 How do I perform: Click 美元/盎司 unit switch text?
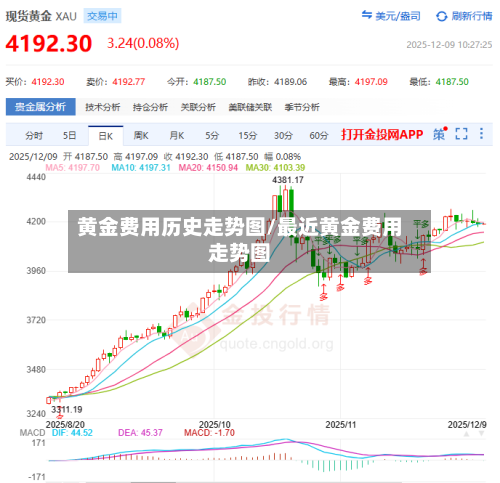pos(398,16)
